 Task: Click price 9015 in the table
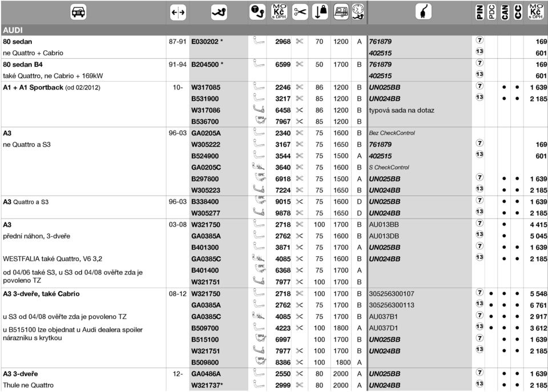(x=283, y=202)
